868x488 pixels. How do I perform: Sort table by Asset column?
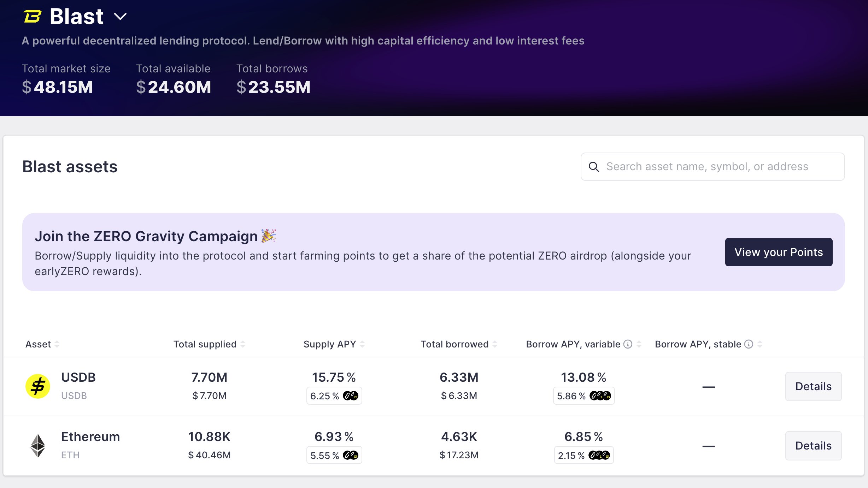coord(42,344)
